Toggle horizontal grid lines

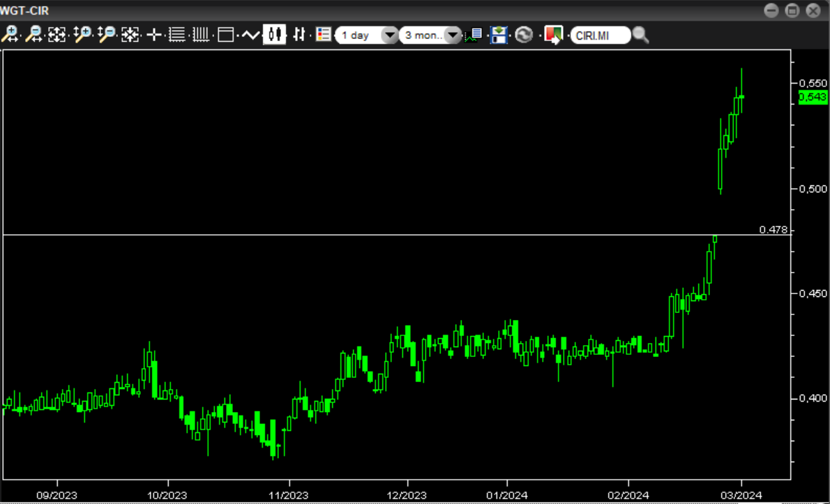[x=177, y=34]
